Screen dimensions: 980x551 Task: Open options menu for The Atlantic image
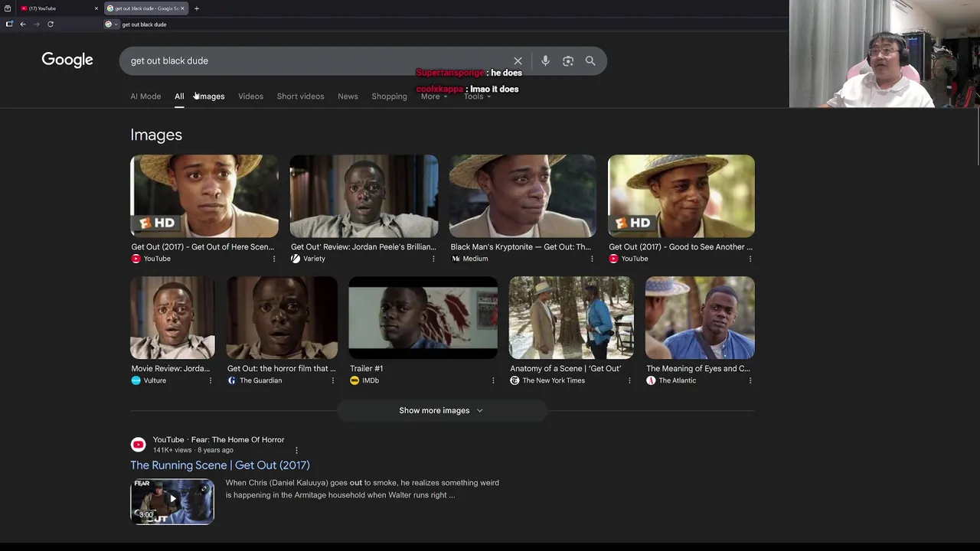[750, 380]
